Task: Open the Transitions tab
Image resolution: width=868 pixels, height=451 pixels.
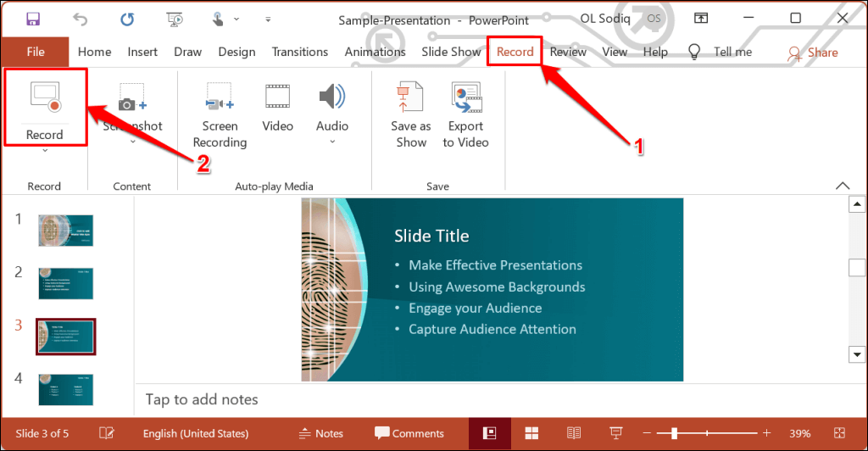Action: pos(299,52)
